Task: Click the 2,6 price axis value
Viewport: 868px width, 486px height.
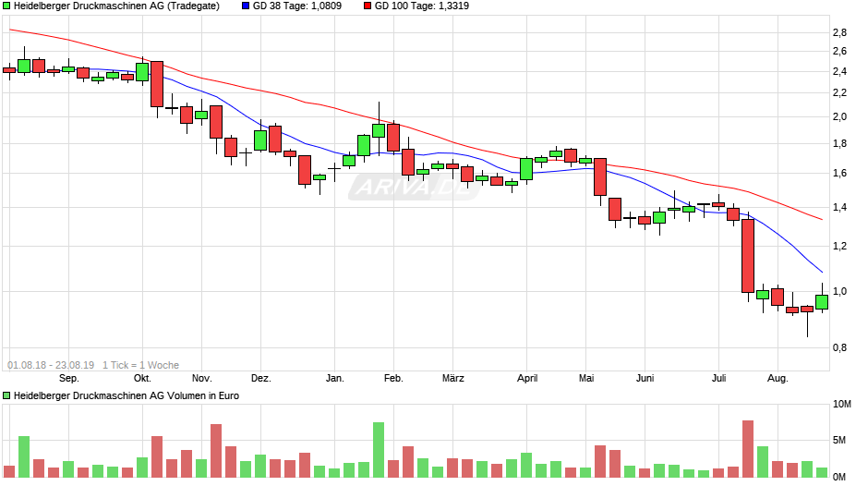Action: coord(839,52)
